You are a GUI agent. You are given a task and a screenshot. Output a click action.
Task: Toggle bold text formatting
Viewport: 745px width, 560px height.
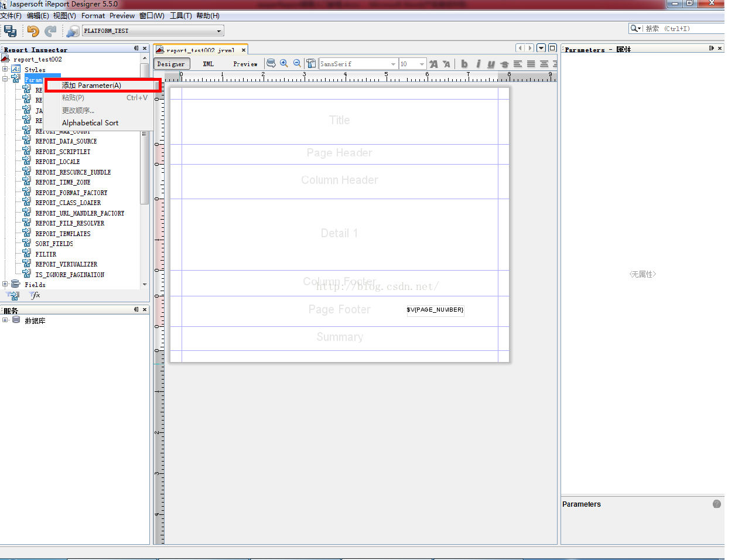point(464,64)
